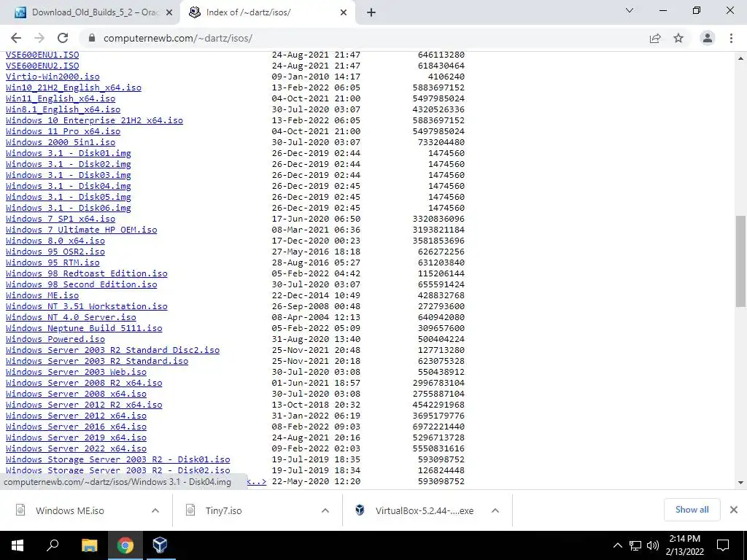Download Windows Neptune Build 5111.iso
The width and height of the screenshot is (747, 560).
tap(84, 329)
